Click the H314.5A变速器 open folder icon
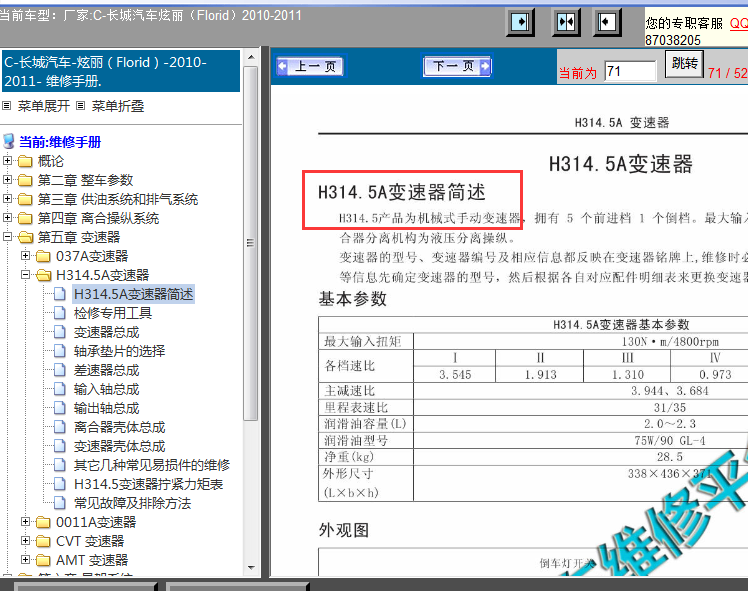The width and height of the screenshot is (748, 591). [44, 276]
